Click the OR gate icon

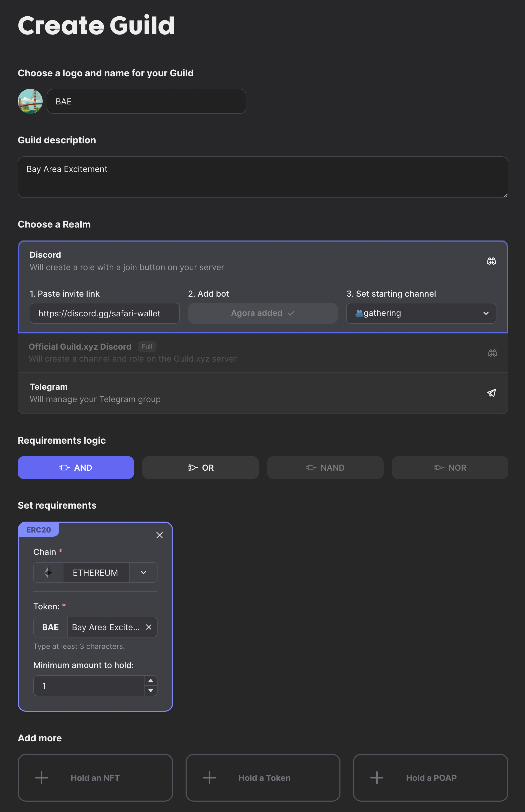pos(193,468)
